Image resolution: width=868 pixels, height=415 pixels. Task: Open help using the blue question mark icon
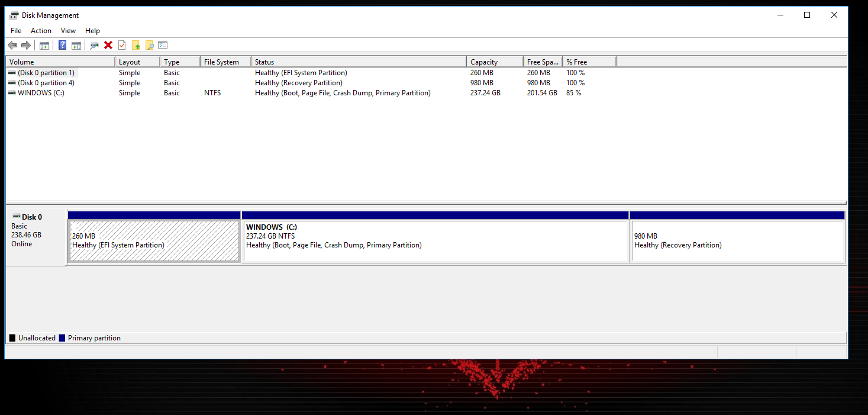(x=62, y=45)
